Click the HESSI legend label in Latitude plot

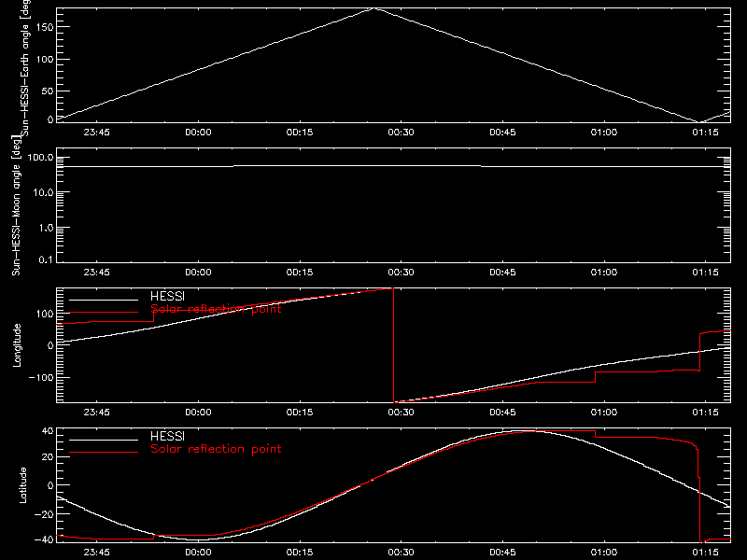(x=167, y=436)
